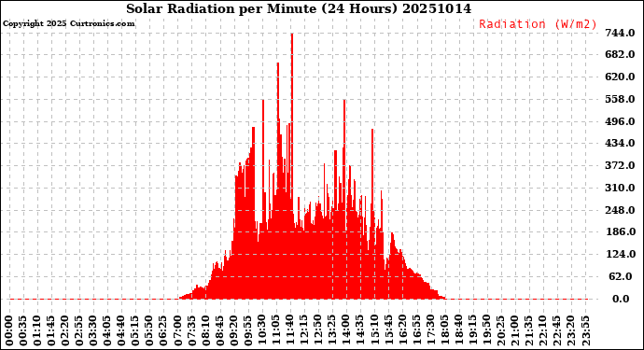Click the 07:00 time axis label
Screen dimensions: 644x350
tap(178, 330)
